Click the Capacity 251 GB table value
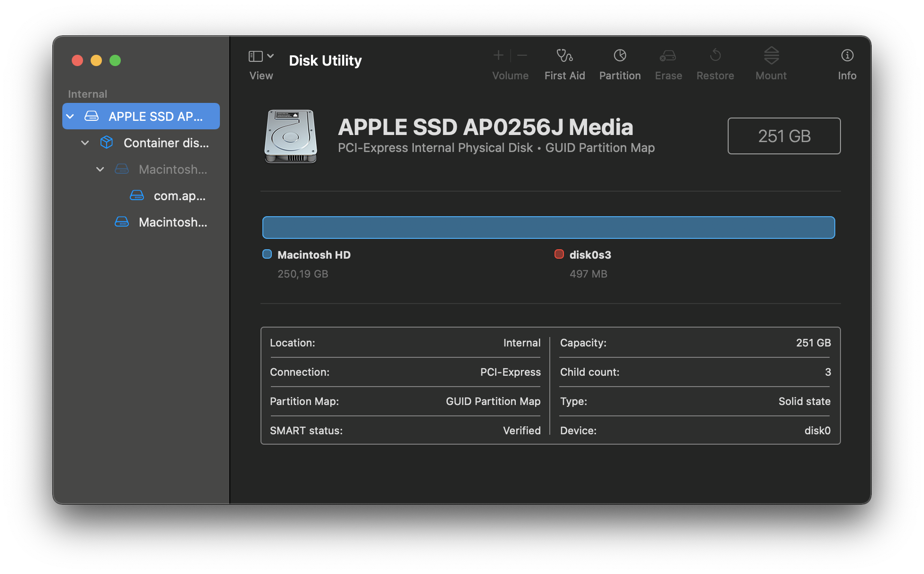This screenshot has height=574, width=924. pyautogui.click(x=813, y=343)
